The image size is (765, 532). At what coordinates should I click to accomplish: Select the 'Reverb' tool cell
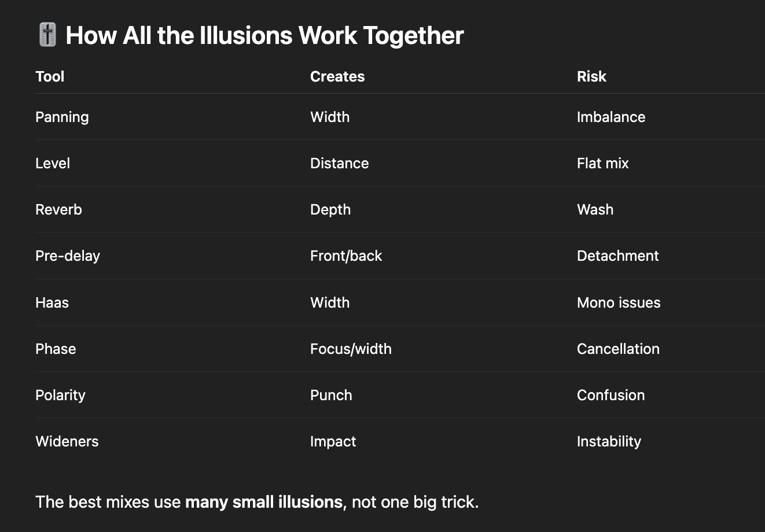(x=58, y=209)
